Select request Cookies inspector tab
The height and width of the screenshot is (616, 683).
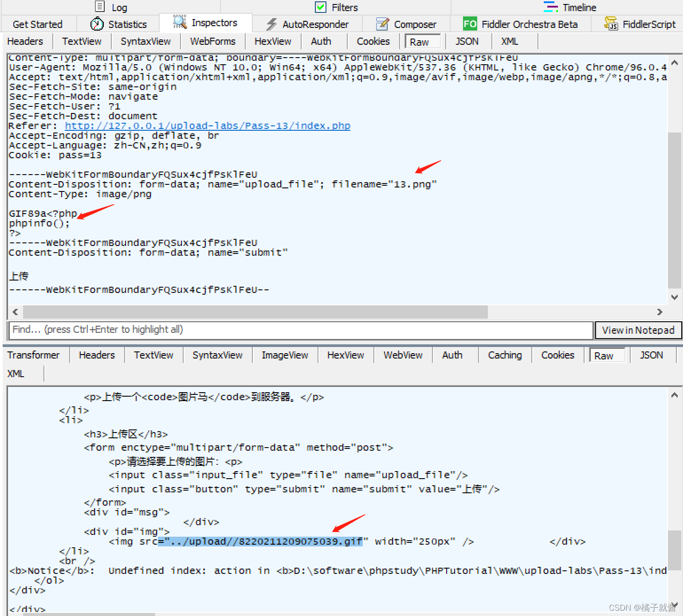(373, 41)
